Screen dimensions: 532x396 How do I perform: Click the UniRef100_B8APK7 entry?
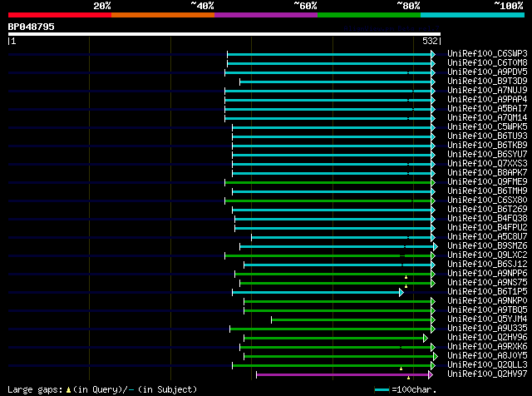tap(487, 173)
